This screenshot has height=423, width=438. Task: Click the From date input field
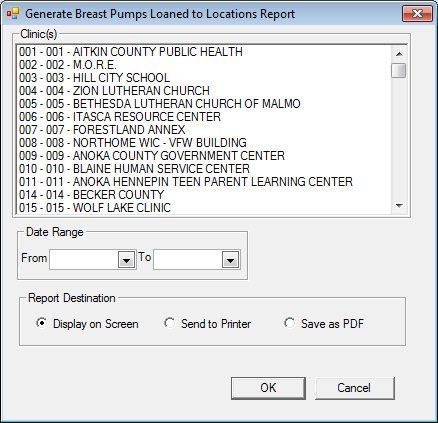pos(84,260)
